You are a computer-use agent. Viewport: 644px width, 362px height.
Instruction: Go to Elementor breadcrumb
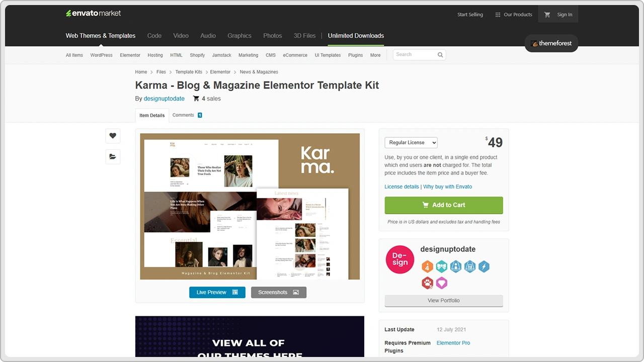point(220,72)
